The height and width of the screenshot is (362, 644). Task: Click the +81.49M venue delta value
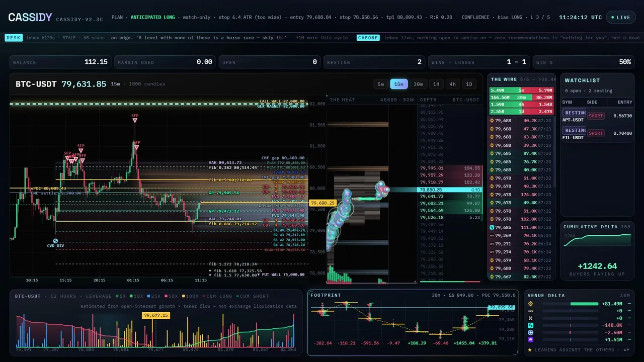(x=612, y=304)
